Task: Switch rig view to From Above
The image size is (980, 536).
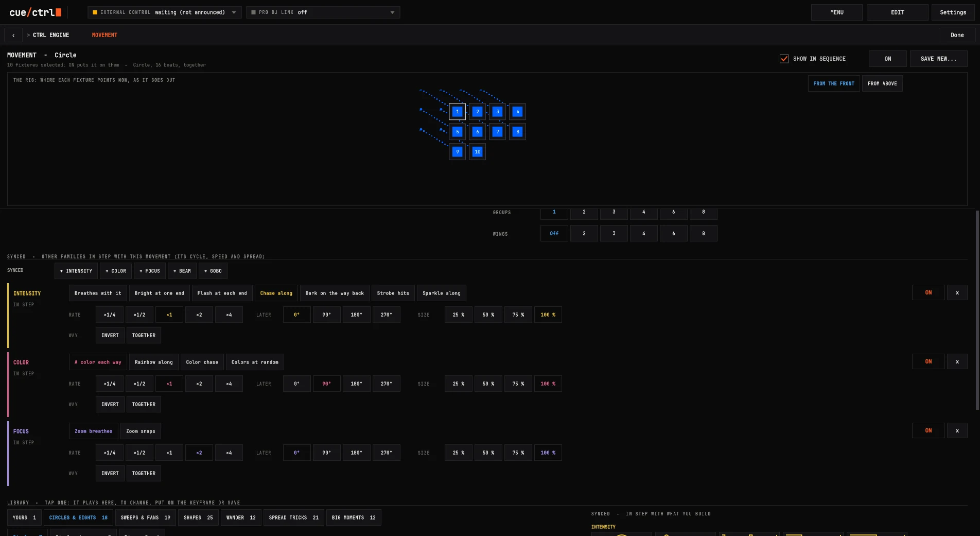Action: point(882,83)
